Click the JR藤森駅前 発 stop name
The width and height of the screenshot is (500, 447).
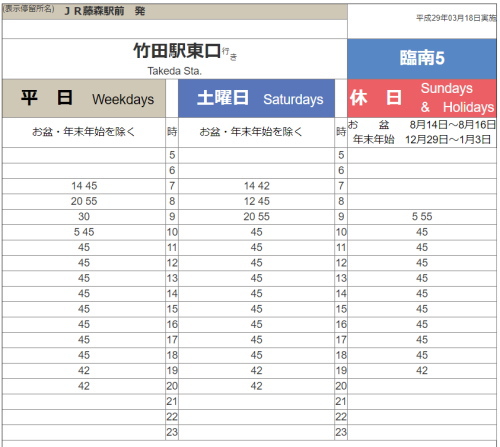[105, 11]
